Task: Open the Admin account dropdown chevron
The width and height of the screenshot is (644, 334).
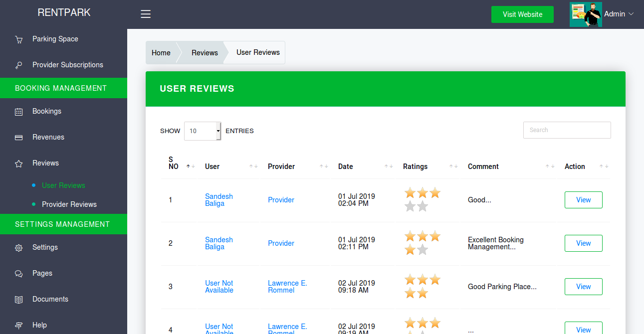Action: point(631,14)
